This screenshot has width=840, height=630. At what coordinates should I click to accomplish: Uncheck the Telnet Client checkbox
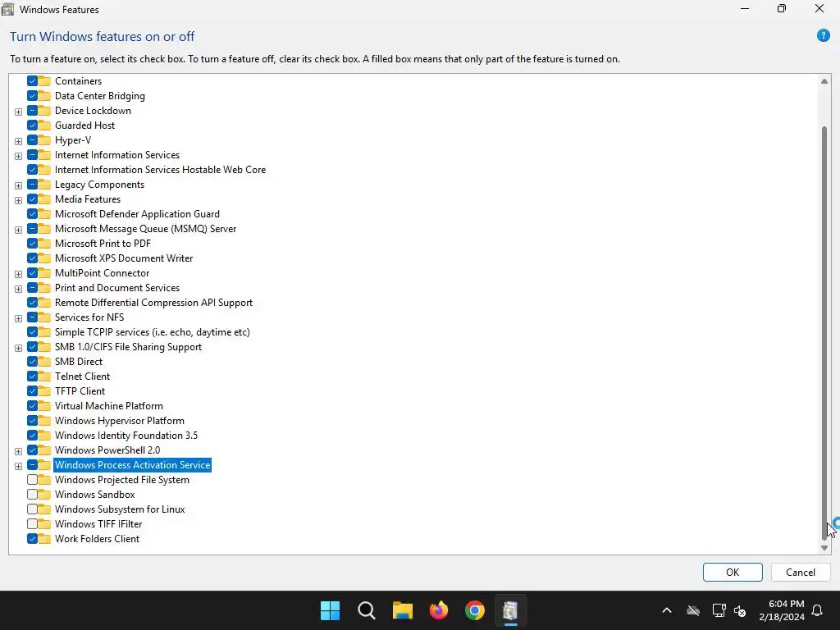[x=32, y=376]
